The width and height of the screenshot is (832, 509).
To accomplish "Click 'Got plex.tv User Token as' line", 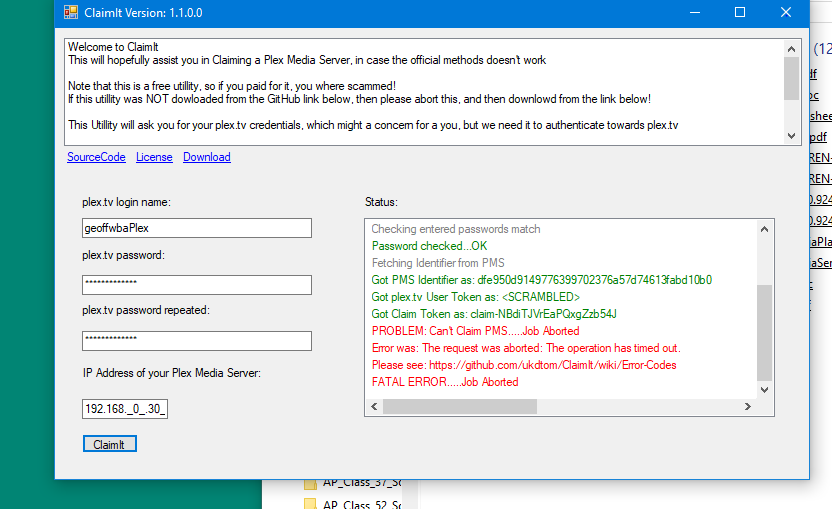I will click(x=475, y=297).
